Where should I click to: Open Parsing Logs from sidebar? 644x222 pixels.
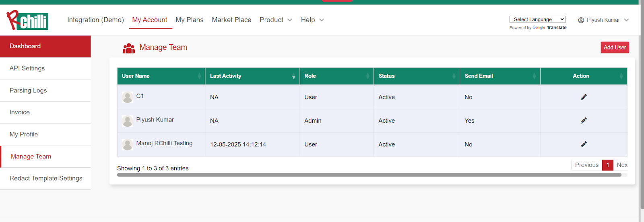point(28,90)
